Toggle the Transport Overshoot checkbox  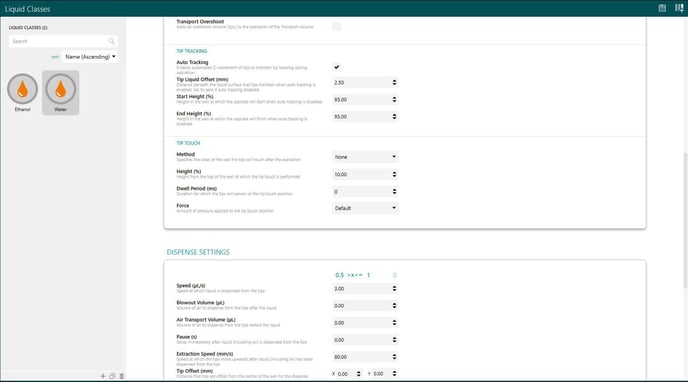click(337, 26)
